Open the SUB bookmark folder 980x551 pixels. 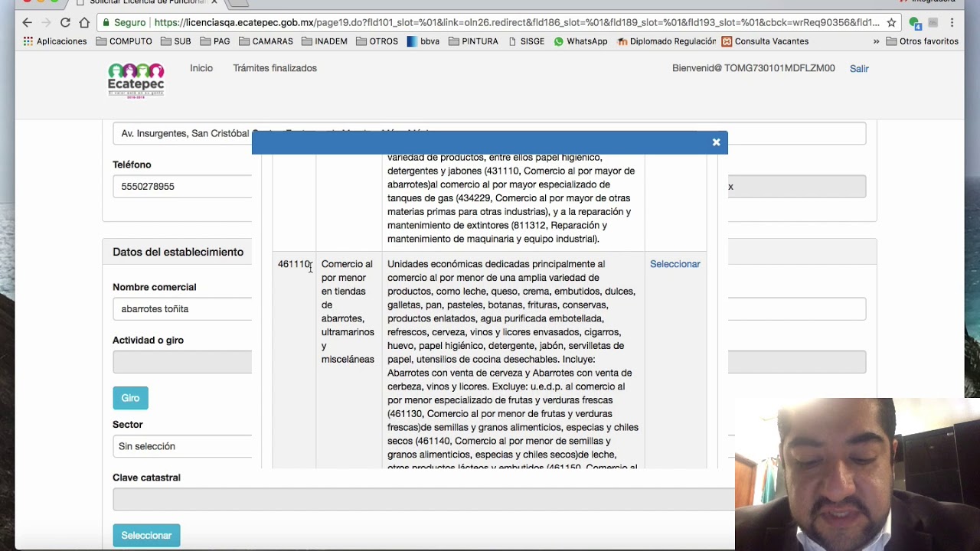coord(176,41)
